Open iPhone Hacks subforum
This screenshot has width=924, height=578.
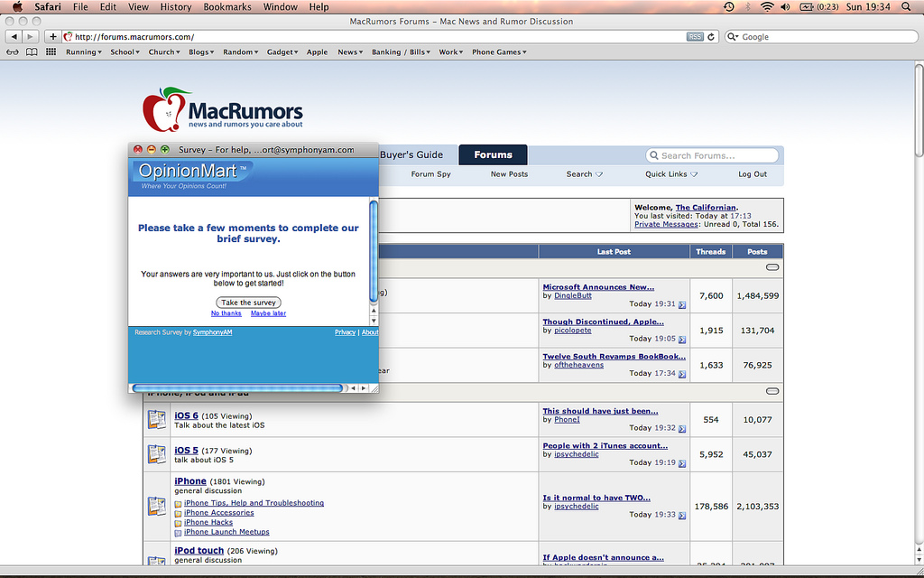click(x=208, y=522)
